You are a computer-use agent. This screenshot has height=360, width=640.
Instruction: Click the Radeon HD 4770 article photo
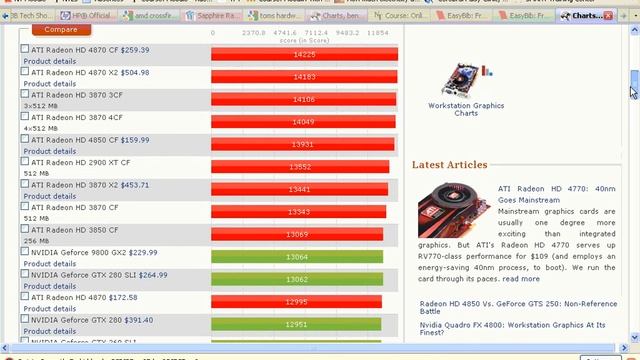click(x=454, y=210)
